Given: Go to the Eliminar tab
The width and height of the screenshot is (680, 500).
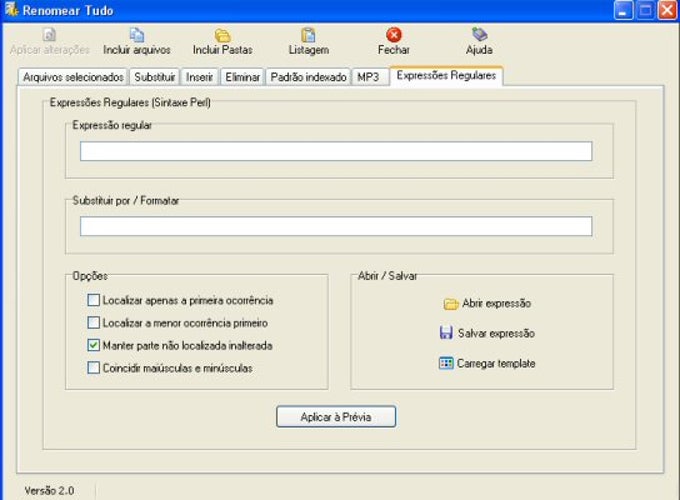Looking at the screenshot, I should tap(242, 77).
